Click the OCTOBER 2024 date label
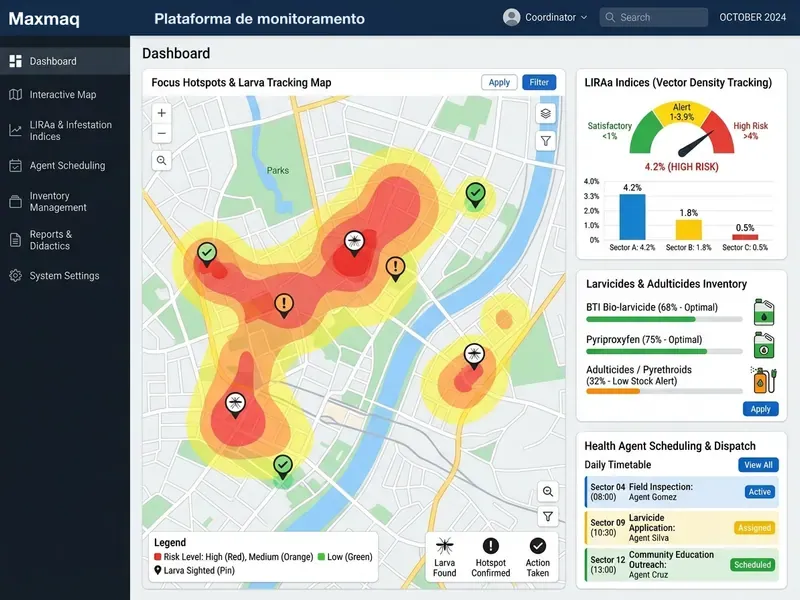 [753, 17]
